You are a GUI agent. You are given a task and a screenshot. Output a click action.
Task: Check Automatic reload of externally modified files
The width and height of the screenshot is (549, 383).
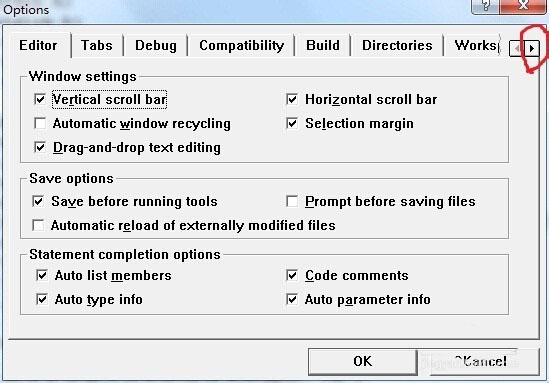click(x=38, y=225)
